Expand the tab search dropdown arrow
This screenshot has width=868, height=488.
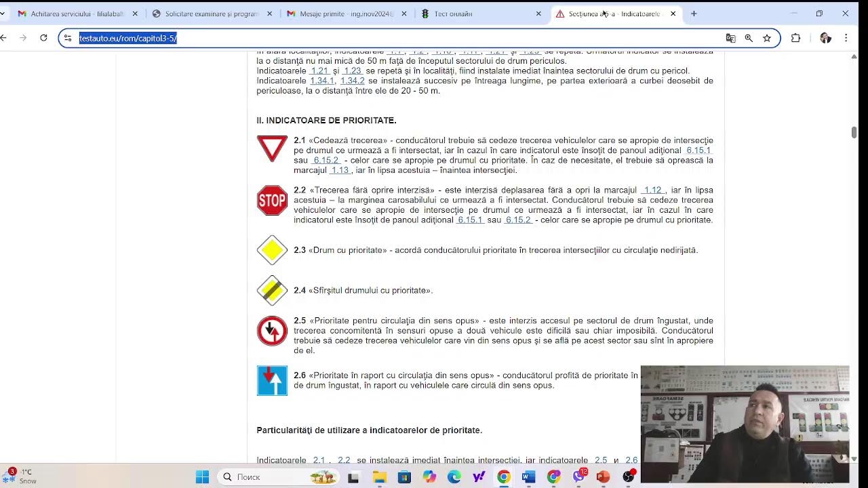click(3, 14)
